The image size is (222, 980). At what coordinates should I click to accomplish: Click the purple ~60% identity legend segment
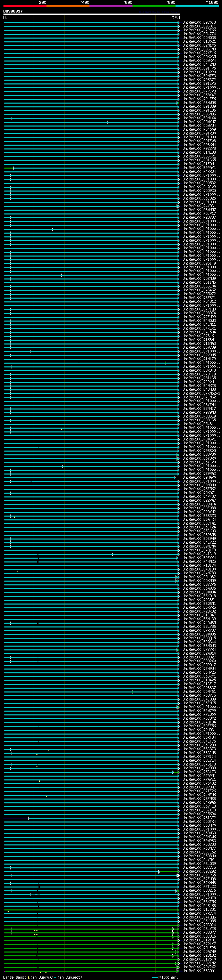[111, 6]
